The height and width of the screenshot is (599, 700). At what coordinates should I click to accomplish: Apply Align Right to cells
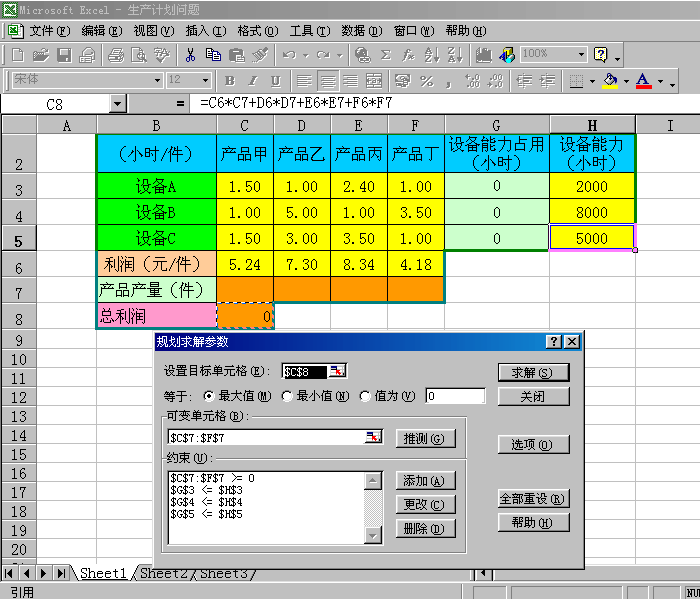(x=350, y=81)
